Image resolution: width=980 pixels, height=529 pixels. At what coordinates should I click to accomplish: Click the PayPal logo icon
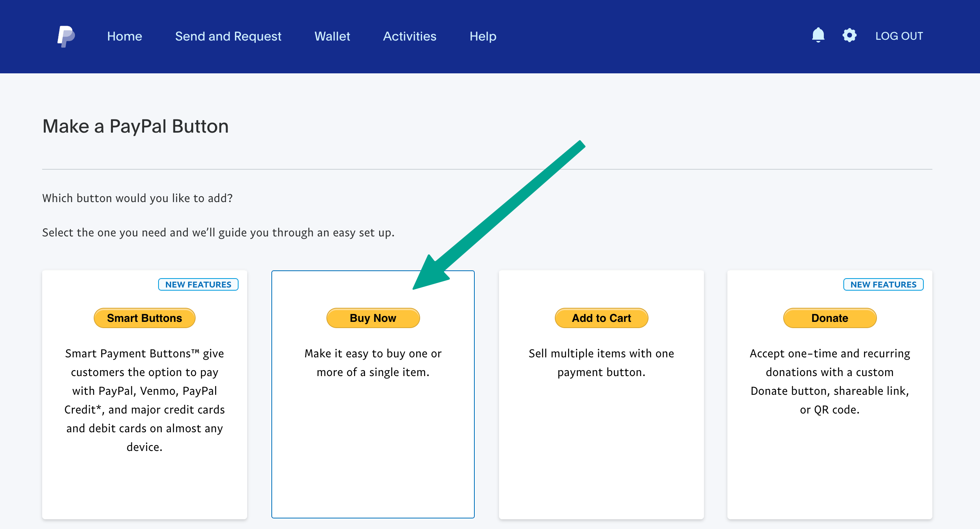[66, 36]
